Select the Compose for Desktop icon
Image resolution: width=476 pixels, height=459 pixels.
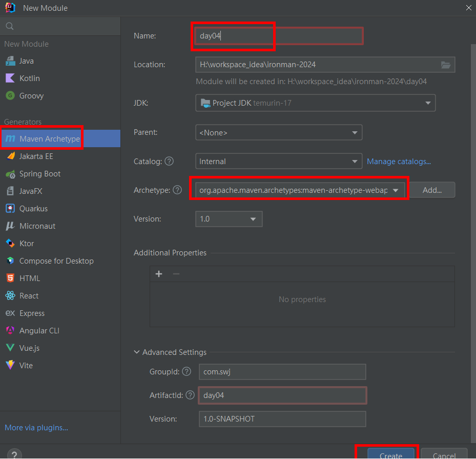tap(10, 261)
